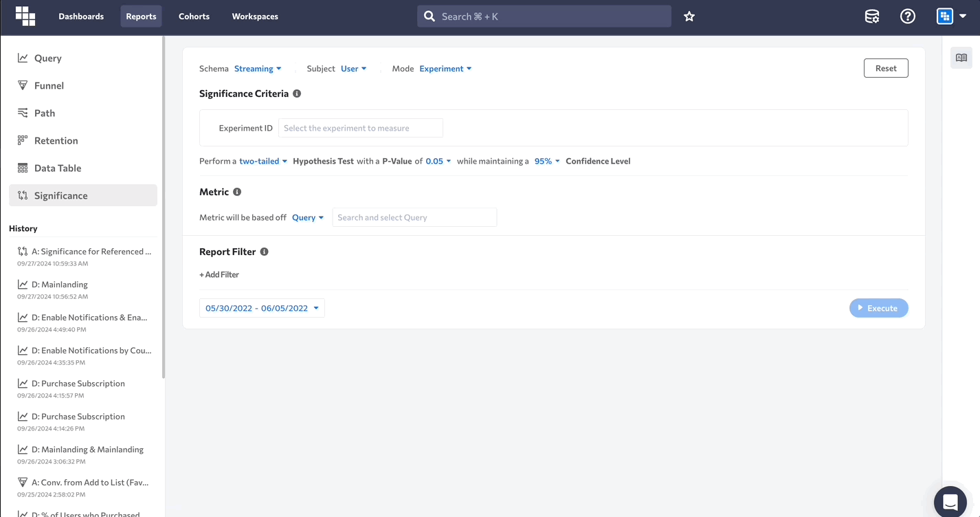Focus the Experiment ID input field
Image resolution: width=980 pixels, height=517 pixels.
[361, 128]
